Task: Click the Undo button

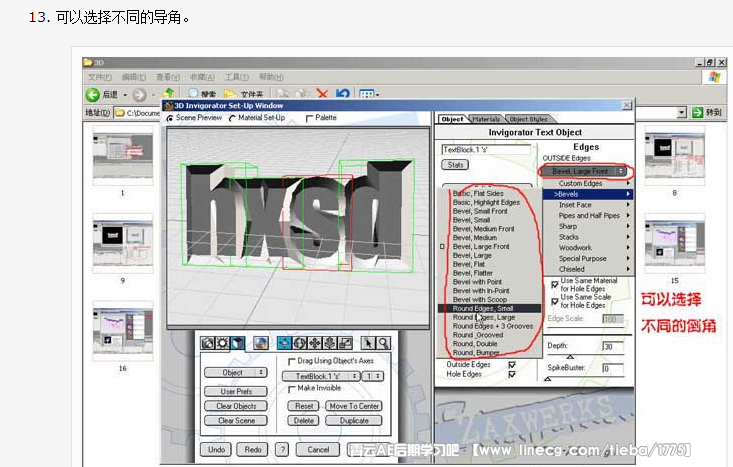Action: pyautogui.click(x=216, y=449)
